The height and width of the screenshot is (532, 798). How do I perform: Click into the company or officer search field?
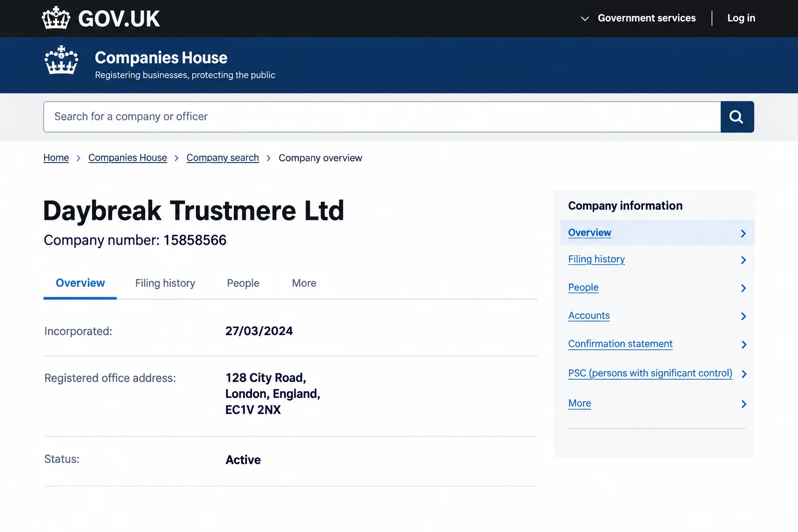382,117
